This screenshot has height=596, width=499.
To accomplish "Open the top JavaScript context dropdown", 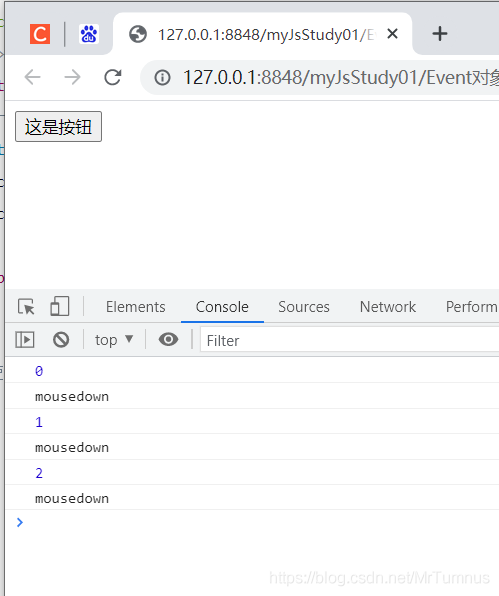I will (x=114, y=340).
